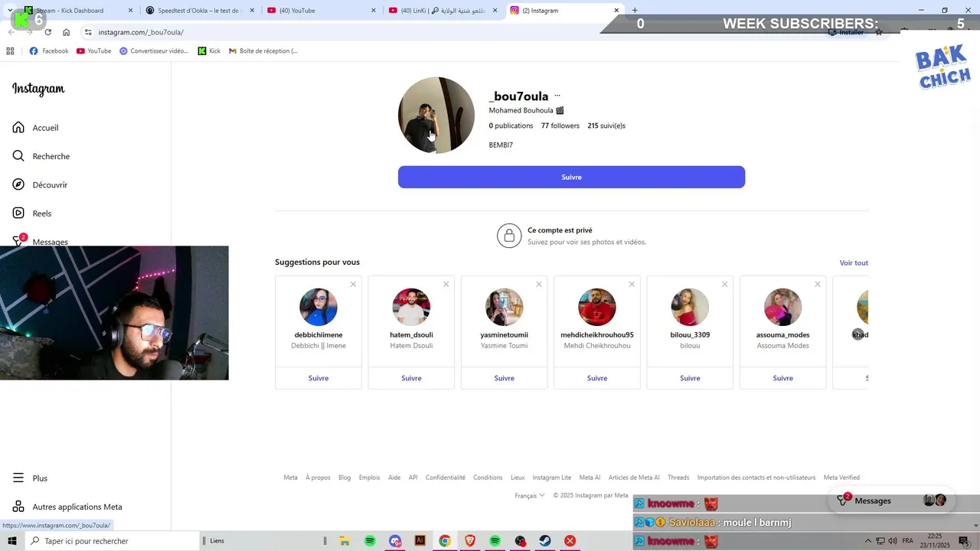Open the Plus hamburger menu icon
The height and width of the screenshot is (551, 980).
(18, 478)
